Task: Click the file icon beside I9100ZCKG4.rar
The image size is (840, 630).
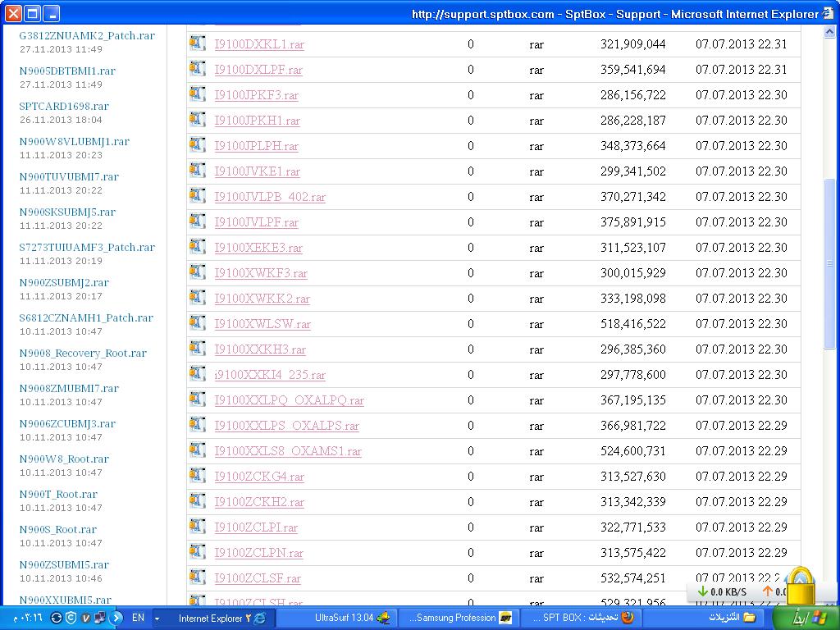Action: tap(197, 475)
